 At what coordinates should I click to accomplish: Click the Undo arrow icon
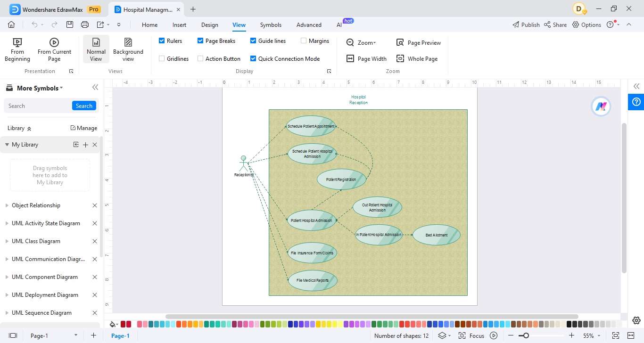click(34, 24)
